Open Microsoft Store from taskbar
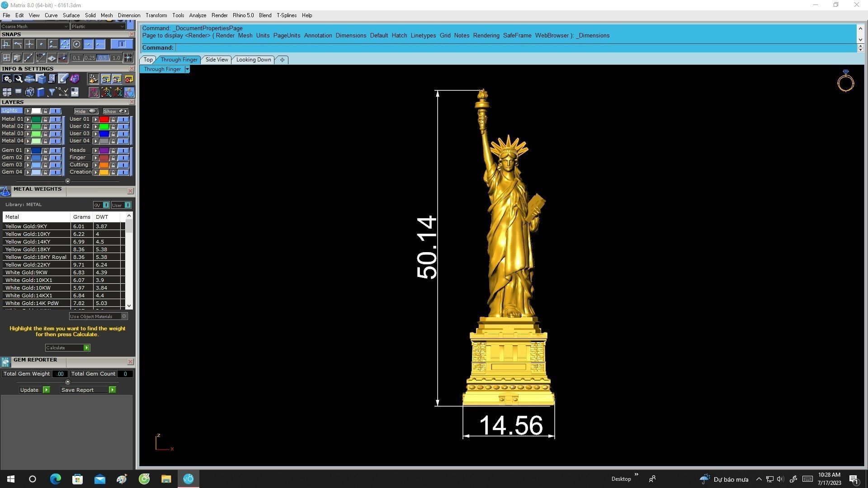This screenshot has width=868, height=488. pyautogui.click(x=77, y=479)
